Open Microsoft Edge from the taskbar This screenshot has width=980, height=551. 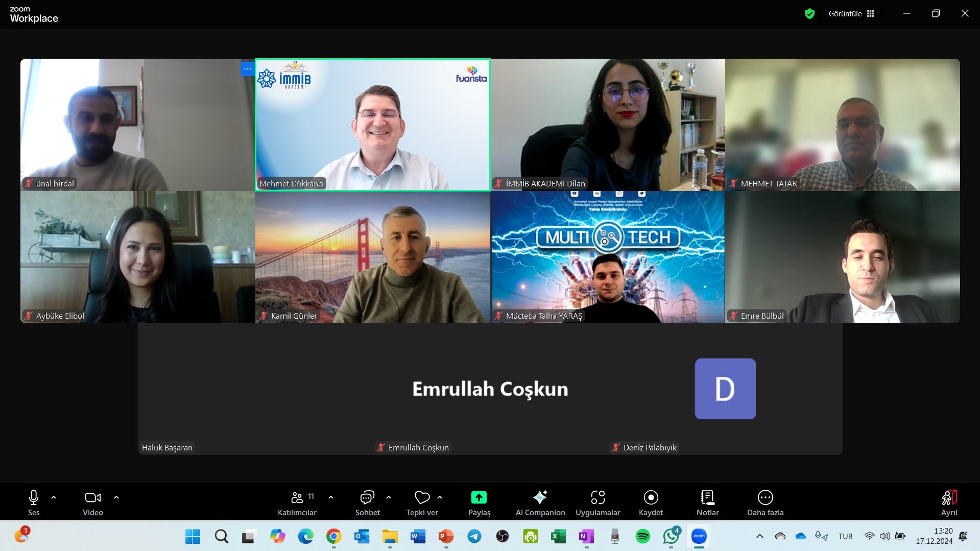pyautogui.click(x=305, y=536)
